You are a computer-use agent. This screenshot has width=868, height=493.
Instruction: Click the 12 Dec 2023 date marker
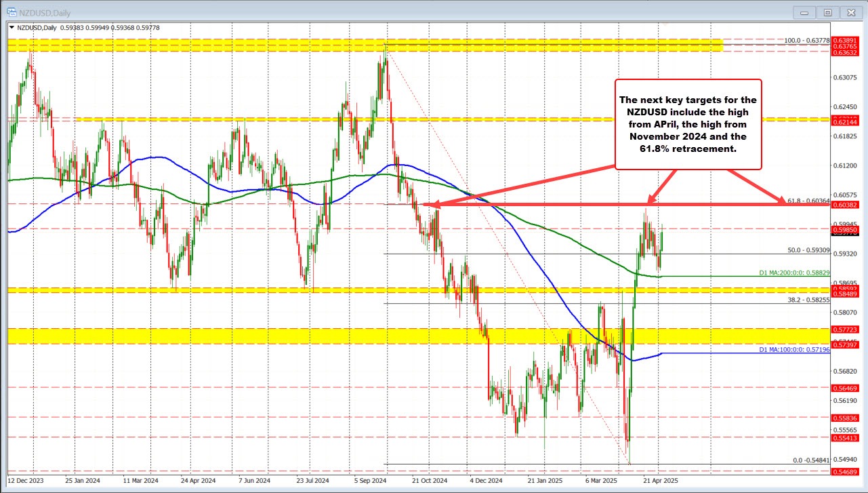click(x=28, y=480)
